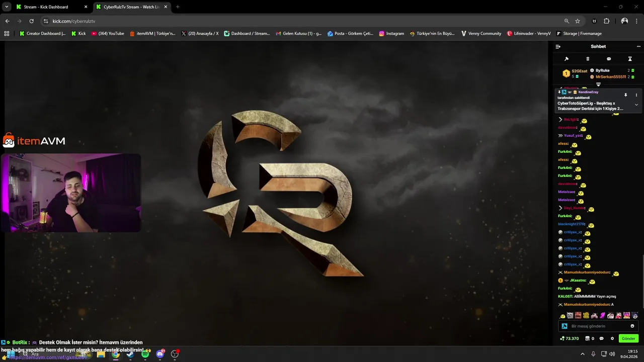The image size is (644, 362).
Task: Click blacknight2178 username in chat
Action: (x=572, y=224)
